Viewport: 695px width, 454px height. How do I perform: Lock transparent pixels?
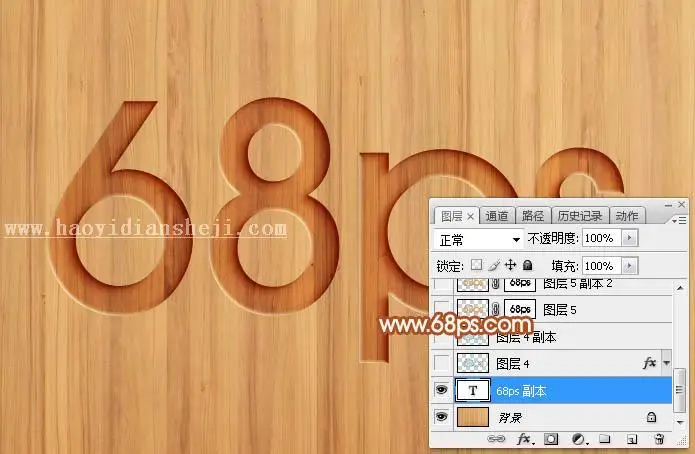tap(476, 265)
